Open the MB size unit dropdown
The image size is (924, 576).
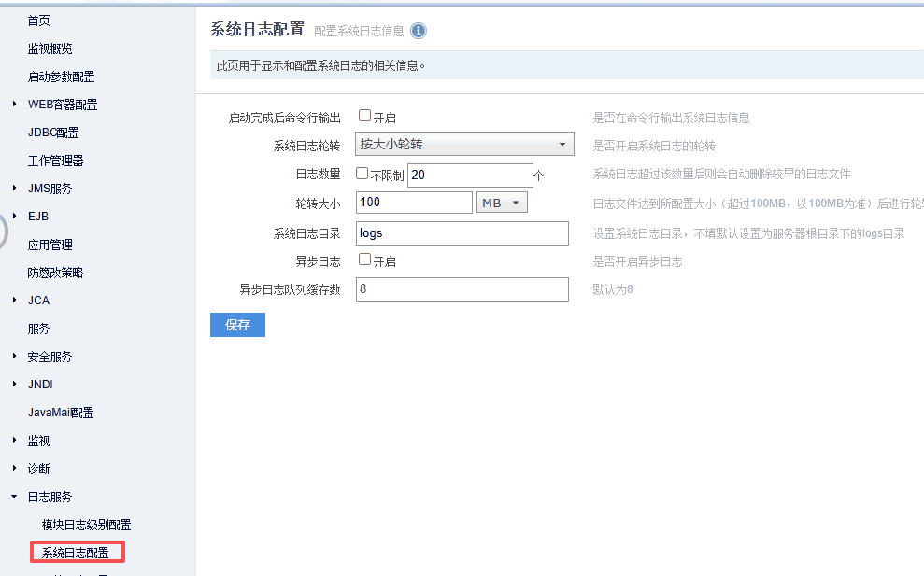[x=502, y=203]
